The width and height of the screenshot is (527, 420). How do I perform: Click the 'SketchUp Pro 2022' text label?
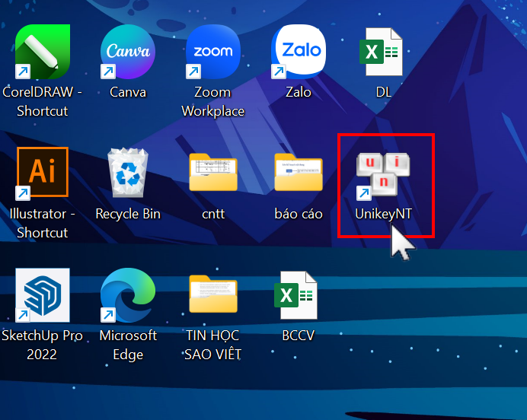coord(42,345)
